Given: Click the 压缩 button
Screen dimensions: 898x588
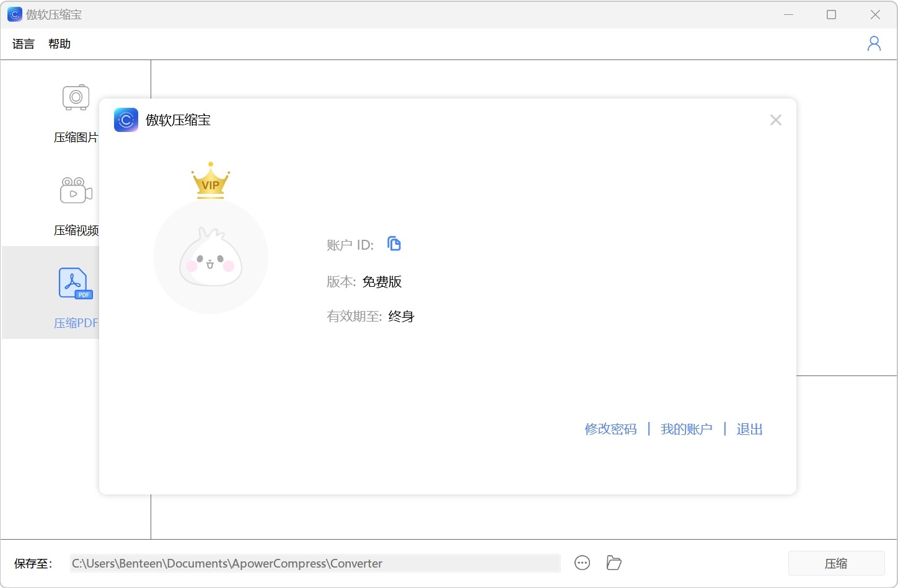Looking at the screenshot, I should point(836,563).
